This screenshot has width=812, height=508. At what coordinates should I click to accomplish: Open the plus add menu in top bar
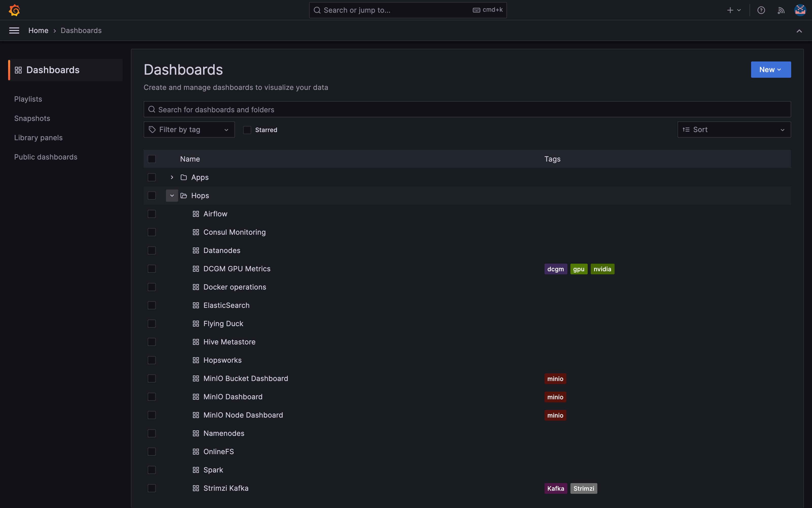(x=734, y=10)
